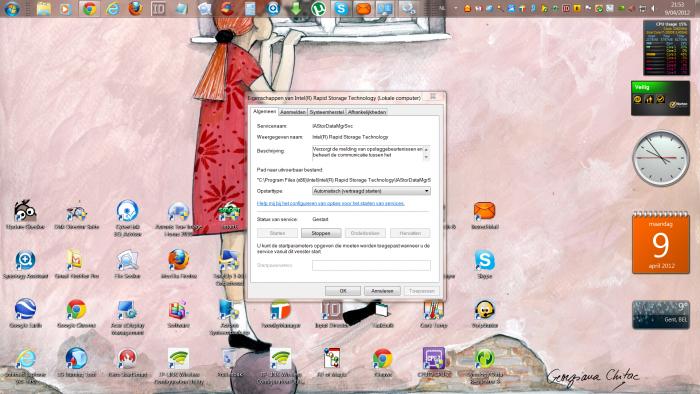Click the Norton Veilig gadget
This screenshot has height=394, width=700.
pos(660,98)
